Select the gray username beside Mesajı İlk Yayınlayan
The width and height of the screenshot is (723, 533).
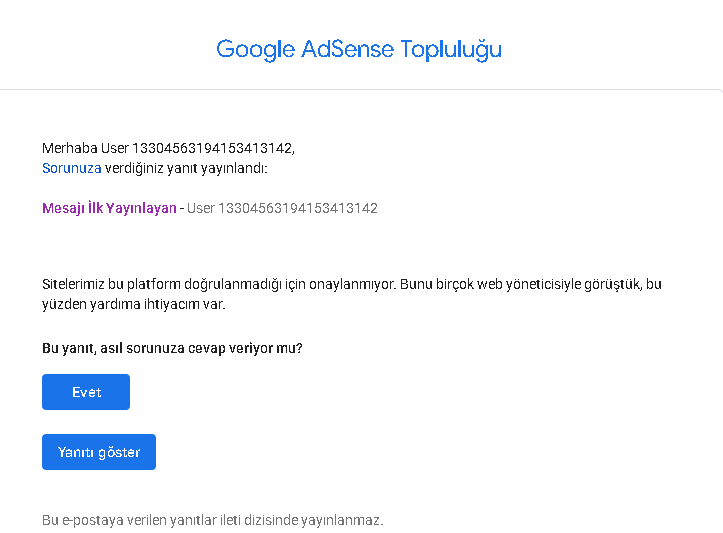click(282, 208)
